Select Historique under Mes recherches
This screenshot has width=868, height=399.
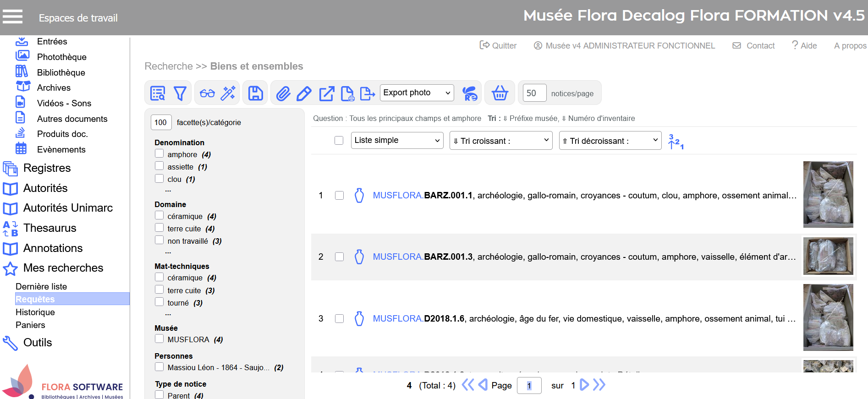[x=35, y=312]
